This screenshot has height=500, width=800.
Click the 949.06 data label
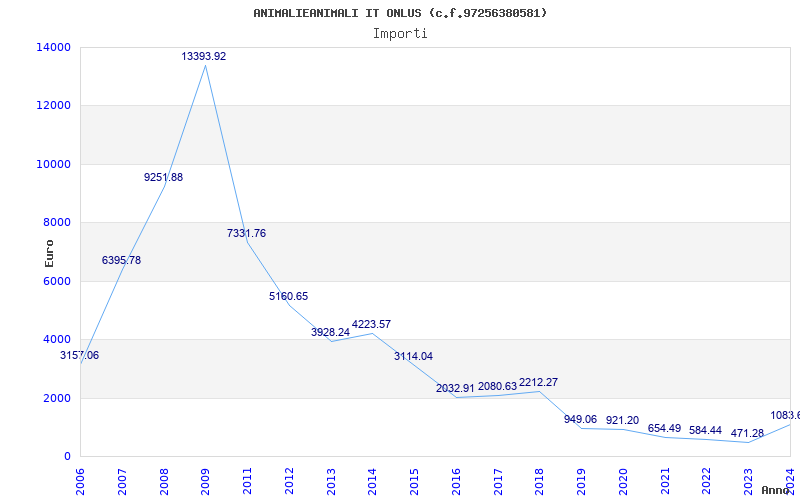580,419
